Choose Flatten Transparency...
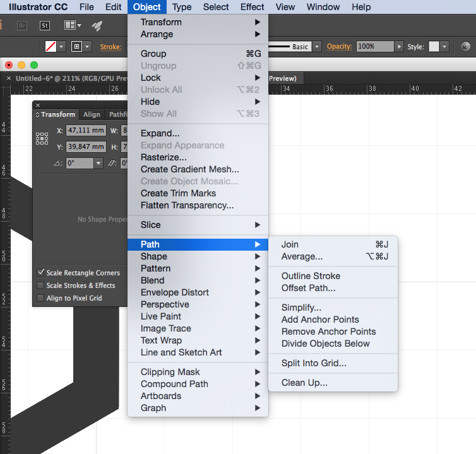The image size is (476, 454). click(198, 205)
